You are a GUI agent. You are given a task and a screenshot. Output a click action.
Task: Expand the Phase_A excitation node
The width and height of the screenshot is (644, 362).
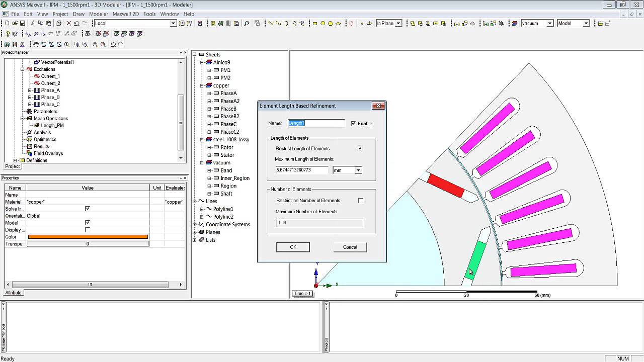(x=30, y=90)
